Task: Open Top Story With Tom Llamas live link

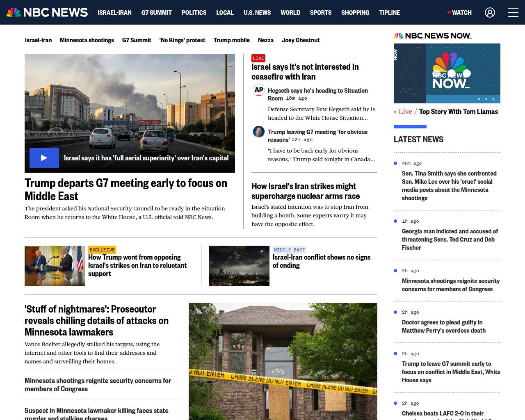Action: click(458, 112)
